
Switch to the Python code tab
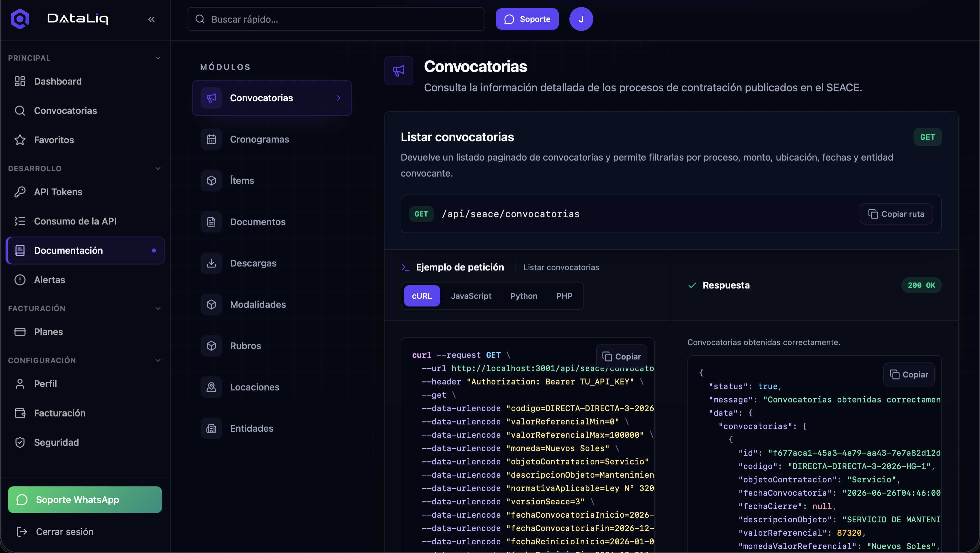523,295
